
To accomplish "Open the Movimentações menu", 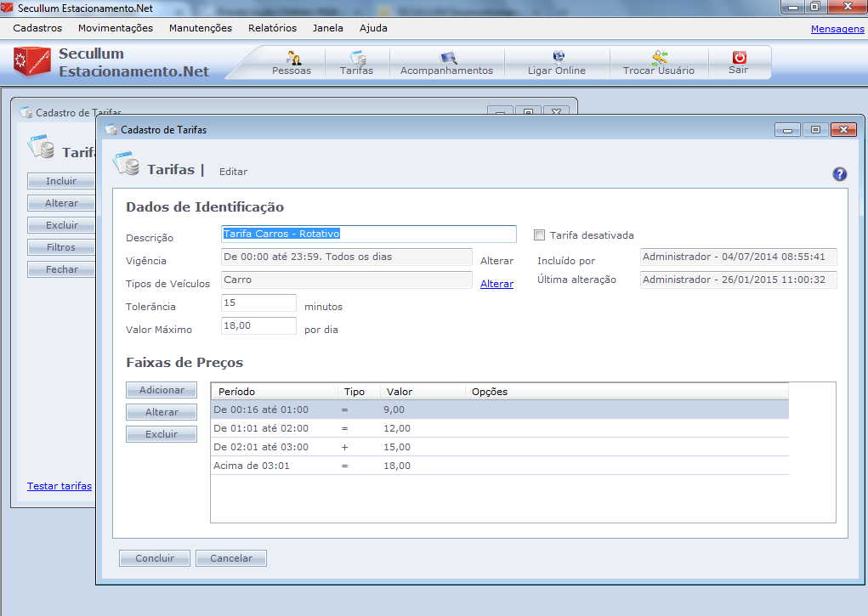I will (116, 28).
